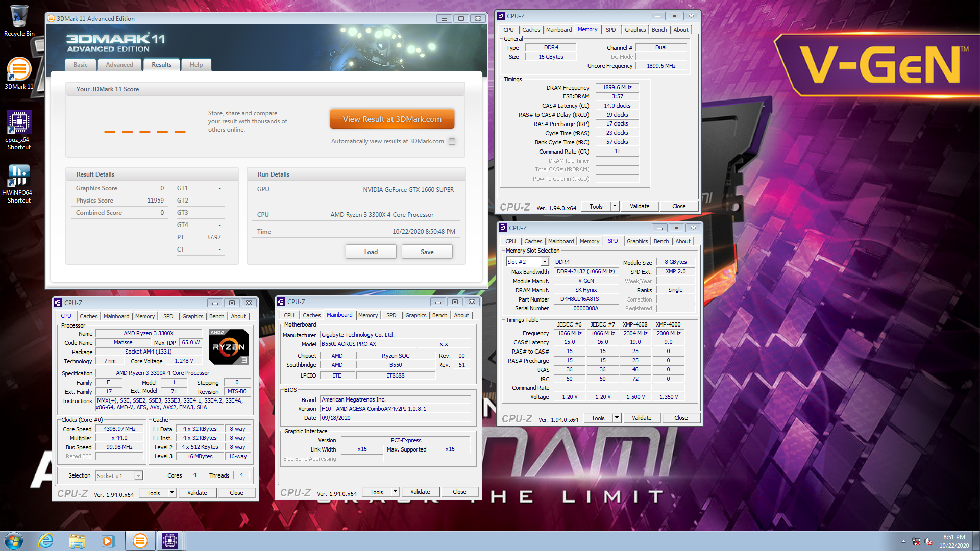Open Internet Explorer from the taskbar

46,541
